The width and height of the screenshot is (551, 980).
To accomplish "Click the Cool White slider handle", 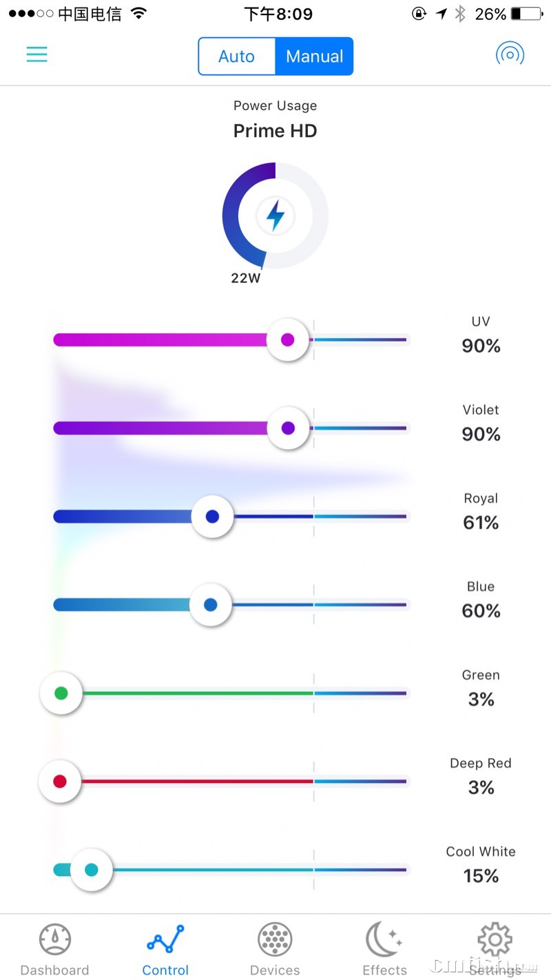I will [91, 870].
